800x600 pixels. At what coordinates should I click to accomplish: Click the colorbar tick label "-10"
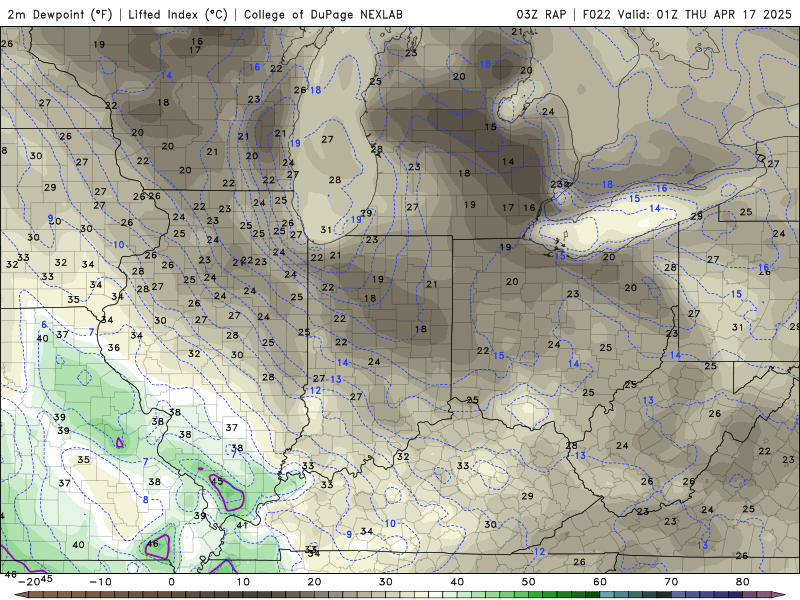coord(100,582)
